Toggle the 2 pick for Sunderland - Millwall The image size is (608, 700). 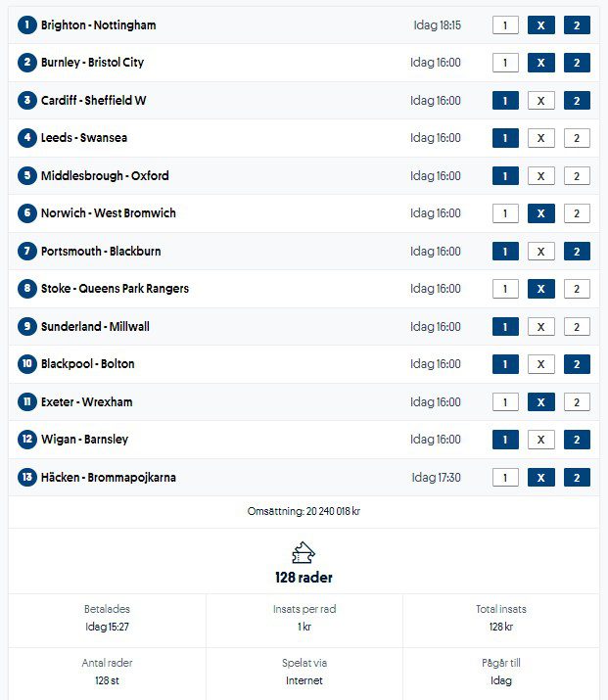577,327
